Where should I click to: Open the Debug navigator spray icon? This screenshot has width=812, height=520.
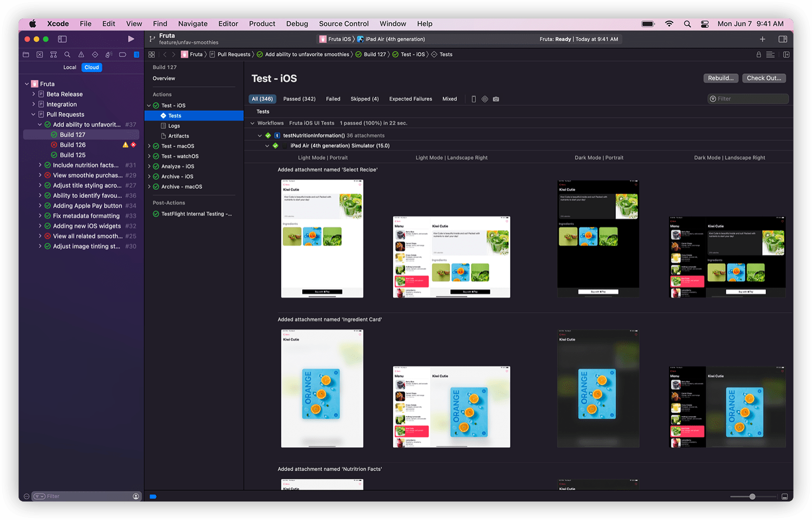click(108, 54)
